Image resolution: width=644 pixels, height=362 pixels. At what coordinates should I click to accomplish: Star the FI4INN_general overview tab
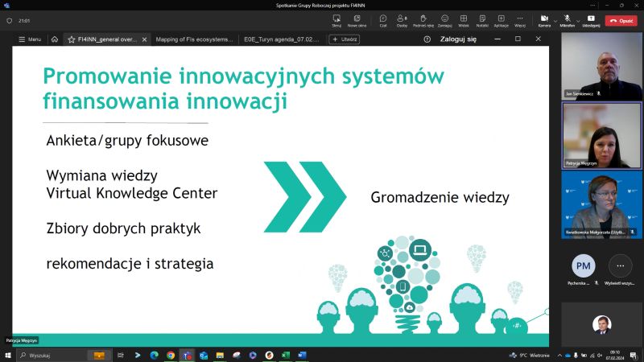[x=72, y=39]
